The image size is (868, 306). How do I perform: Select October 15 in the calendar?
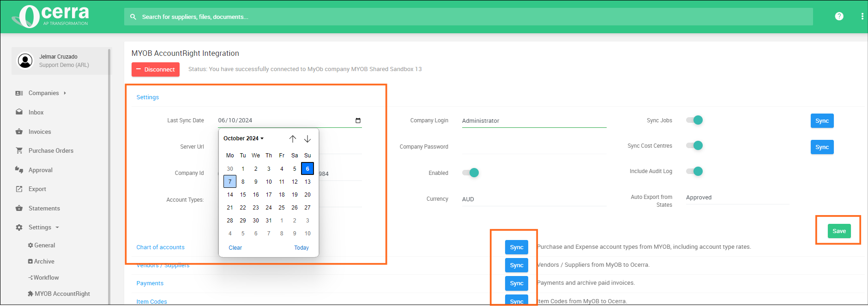tap(243, 195)
